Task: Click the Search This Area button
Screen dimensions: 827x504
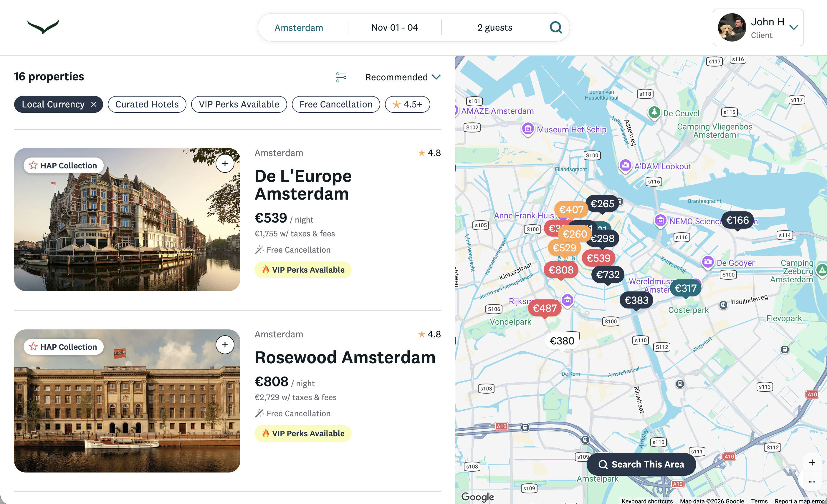Action: (641, 465)
